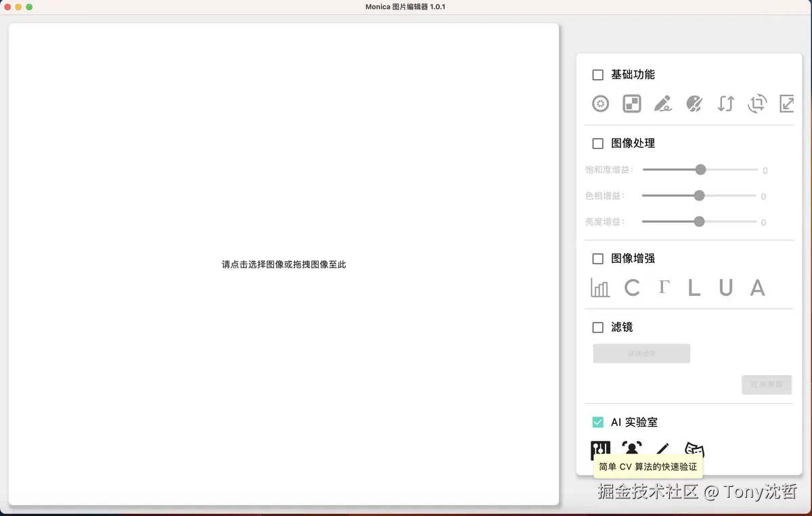Screen dimensions: 812x516
Task: Open the resize image tool
Action: (786, 104)
